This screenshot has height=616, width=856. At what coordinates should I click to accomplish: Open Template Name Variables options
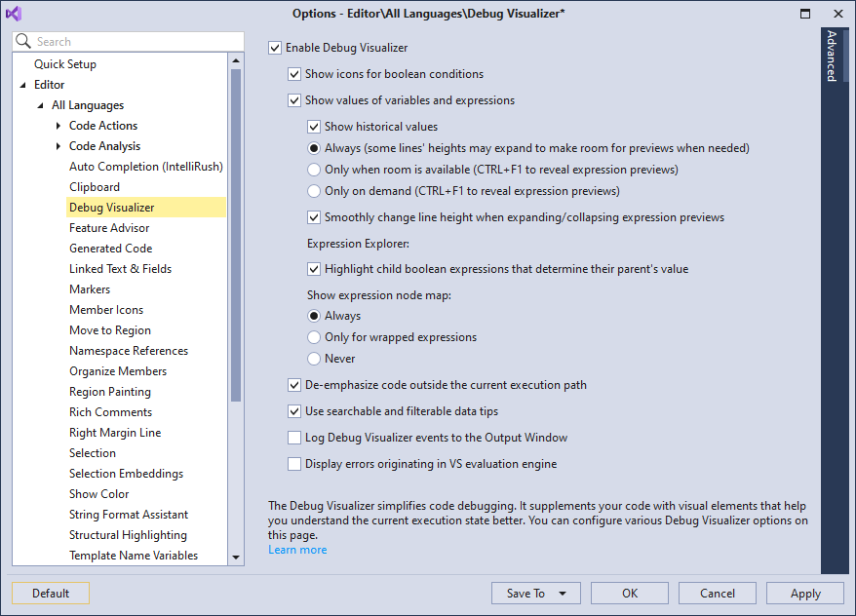(x=134, y=556)
